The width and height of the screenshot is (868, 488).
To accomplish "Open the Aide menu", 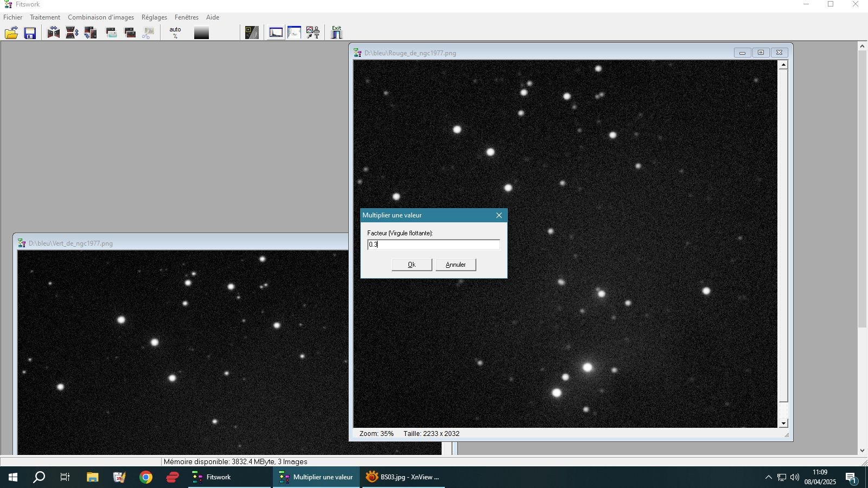I will tap(213, 17).
